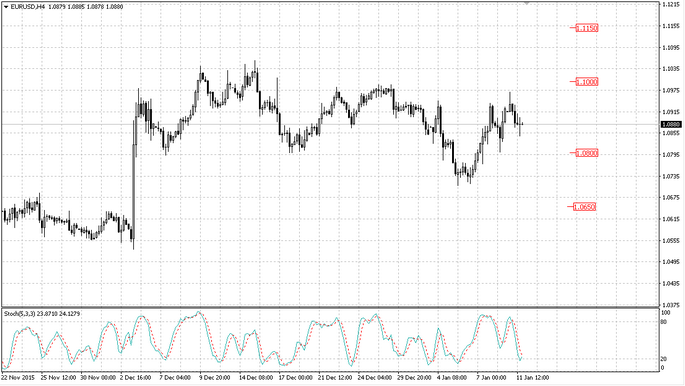685x386 pixels.
Task: Click the 1.0675 price scale value
Action: click(671, 197)
